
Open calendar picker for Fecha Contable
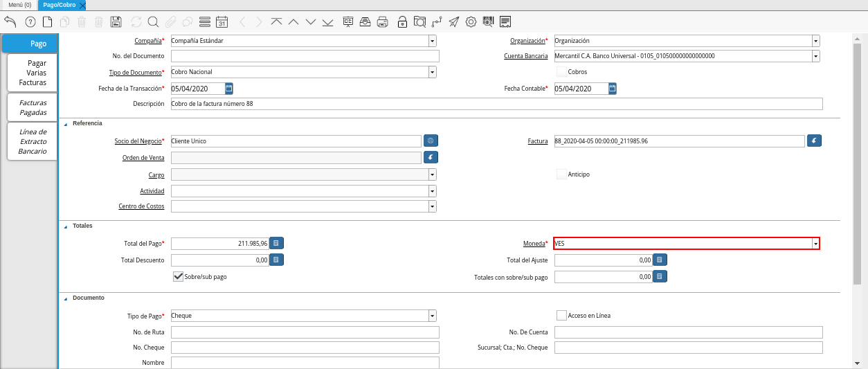click(613, 89)
